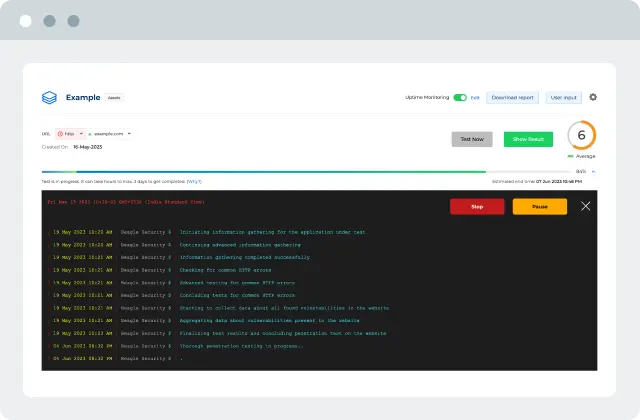This screenshot has width=640, height=420.
Task: Click the User input button
Action: (x=564, y=98)
